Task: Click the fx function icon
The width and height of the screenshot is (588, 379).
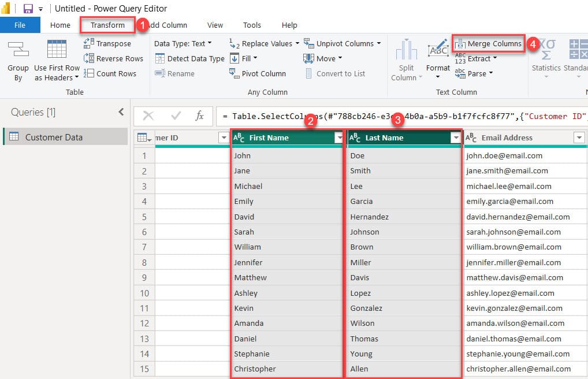Action: (199, 116)
